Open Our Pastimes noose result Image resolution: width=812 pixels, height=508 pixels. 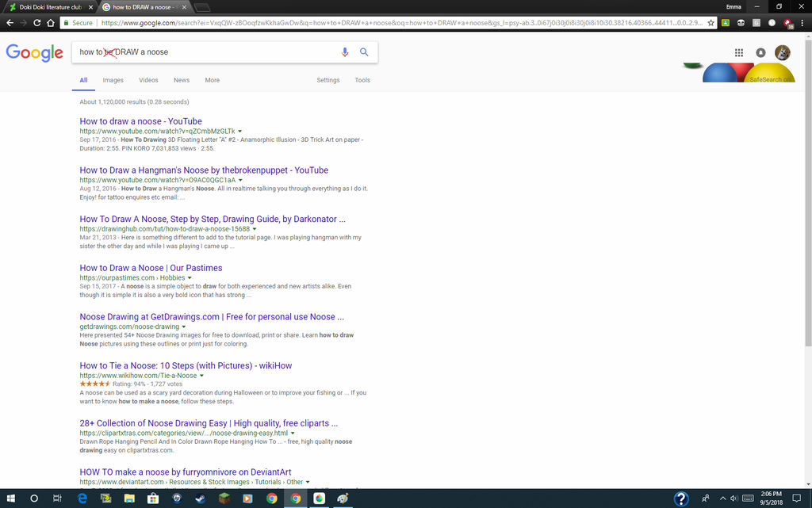151,268
